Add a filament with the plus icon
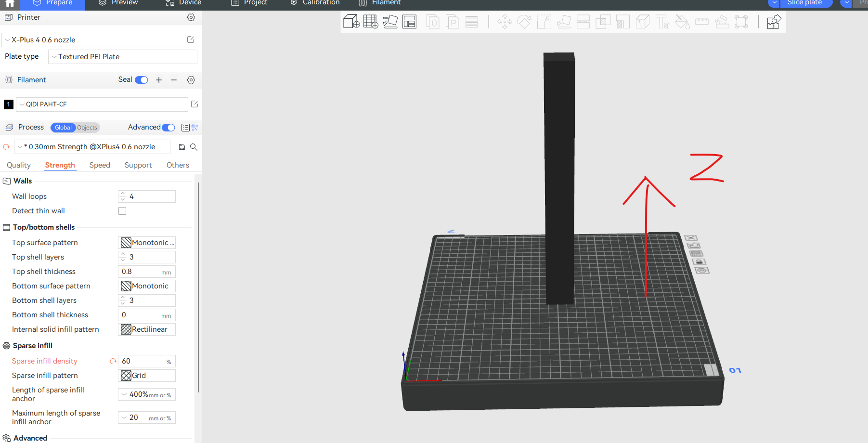This screenshot has height=443, width=868. [159, 80]
